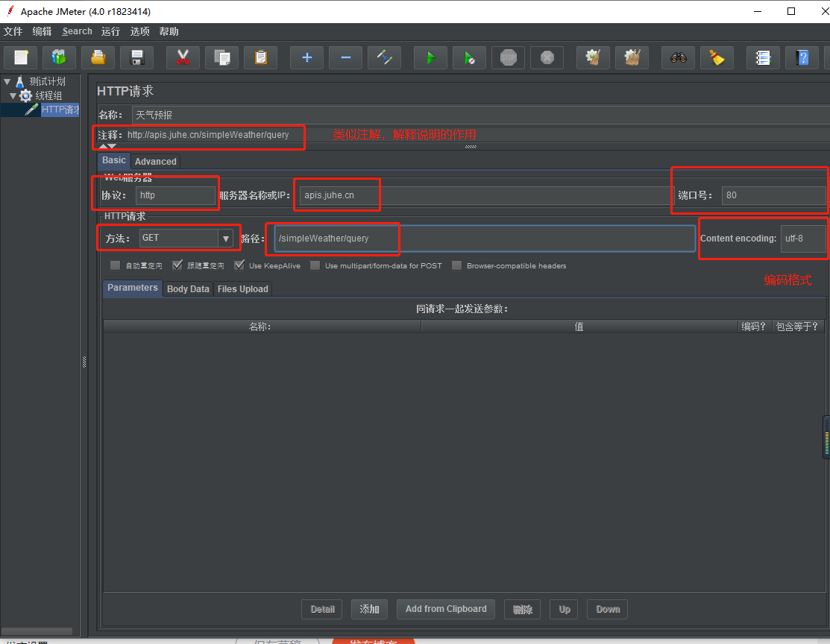Open the 方法 GET dropdown

coord(225,238)
